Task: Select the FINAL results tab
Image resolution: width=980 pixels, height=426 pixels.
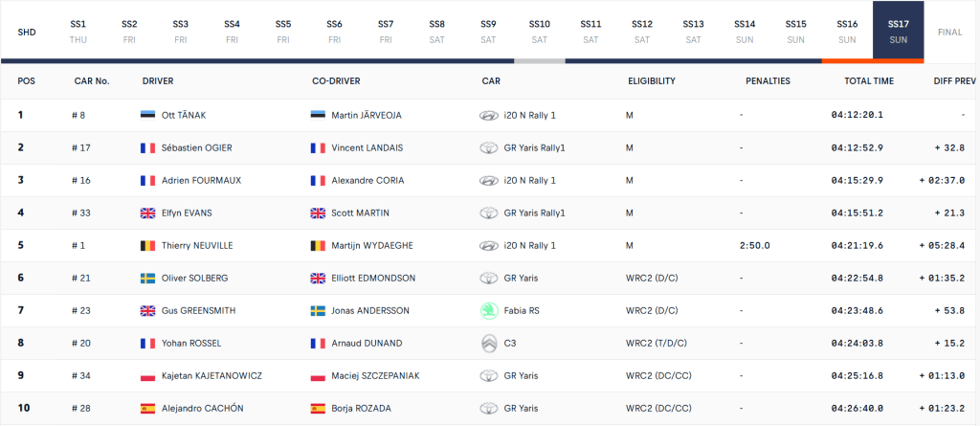Action: click(x=950, y=32)
